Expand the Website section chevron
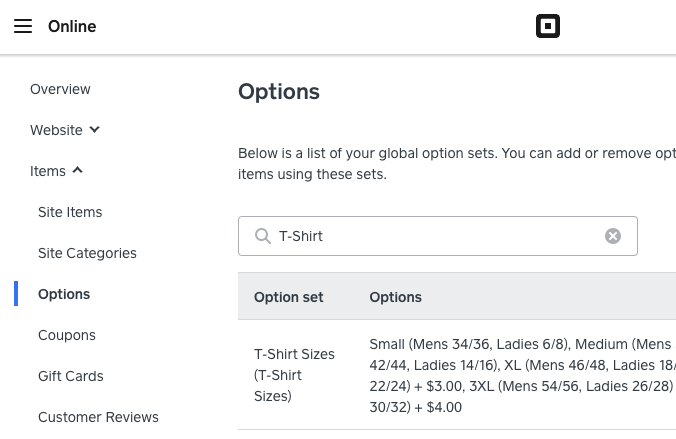Screen dimensions: 676x439 tap(95, 130)
